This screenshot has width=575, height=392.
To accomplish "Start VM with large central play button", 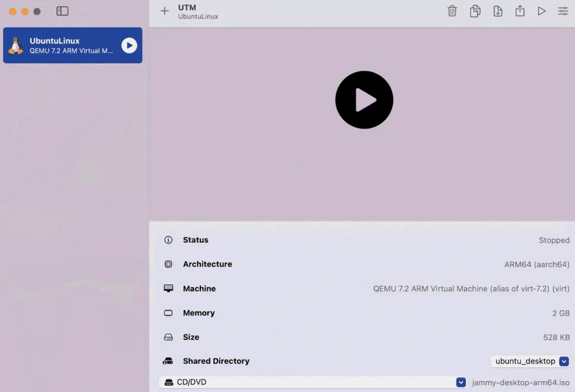I will point(364,100).
